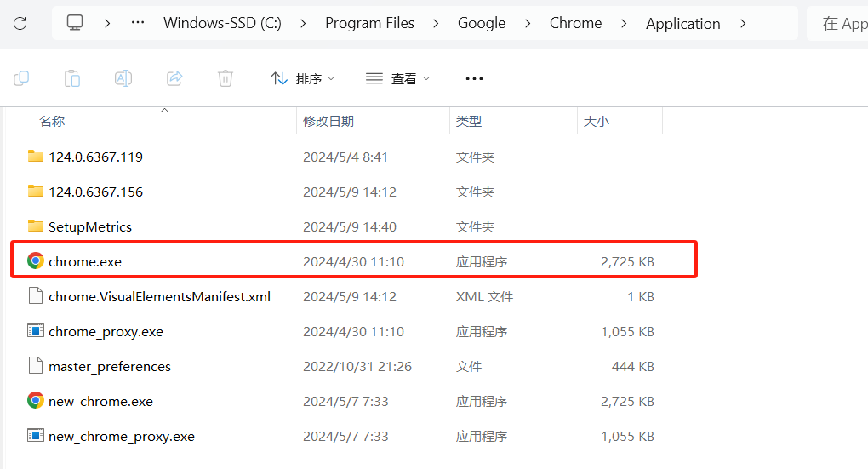Select the chrome.exe Chrome icon
The height and width of the screenshot is (469, 868).
point(36,260)
